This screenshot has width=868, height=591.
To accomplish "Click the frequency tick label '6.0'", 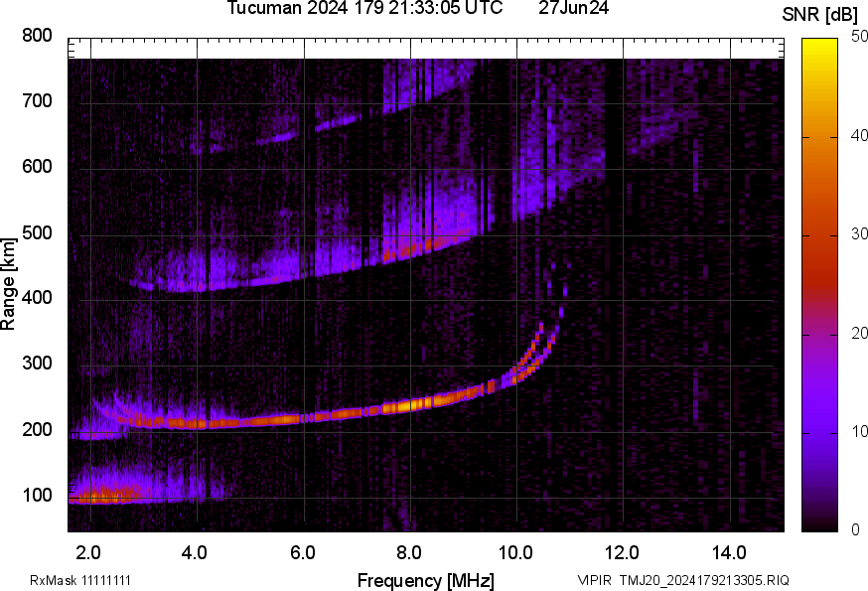I will [303, 553].
